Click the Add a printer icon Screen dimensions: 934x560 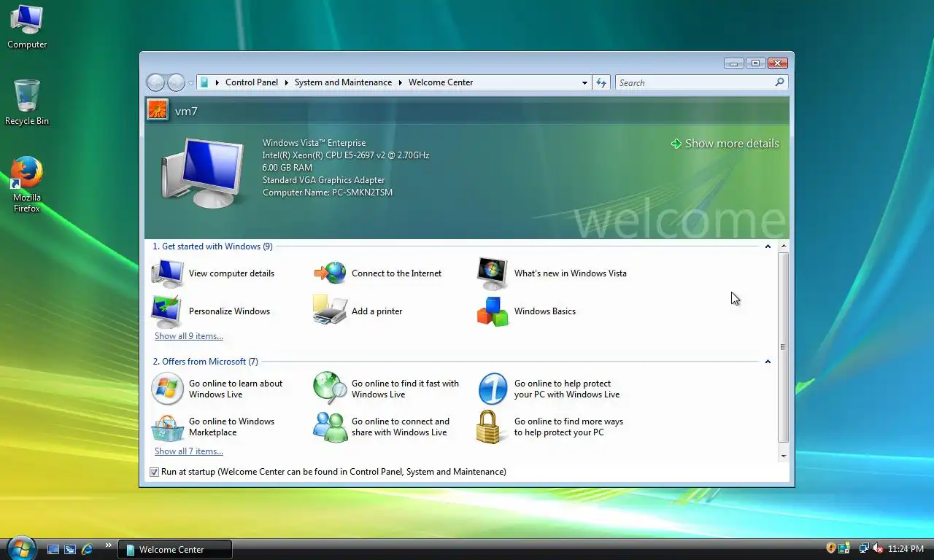pos(331,311)
